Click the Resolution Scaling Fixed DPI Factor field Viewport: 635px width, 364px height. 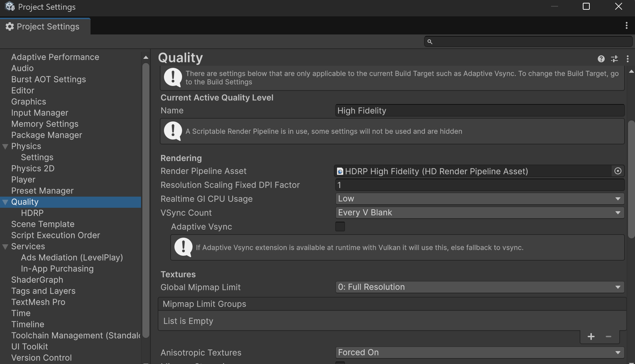click(x=479, y=185)
